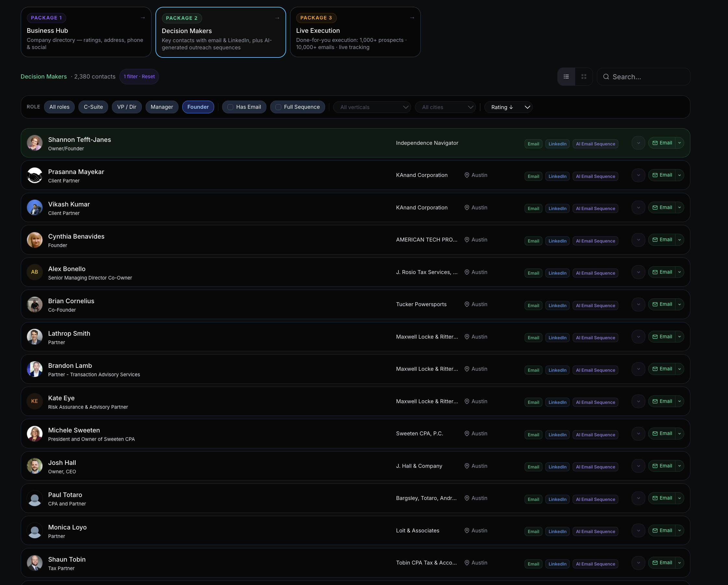Switch to list view icon
This screenshot has width=728, height=585.
(x=566, y=77)
